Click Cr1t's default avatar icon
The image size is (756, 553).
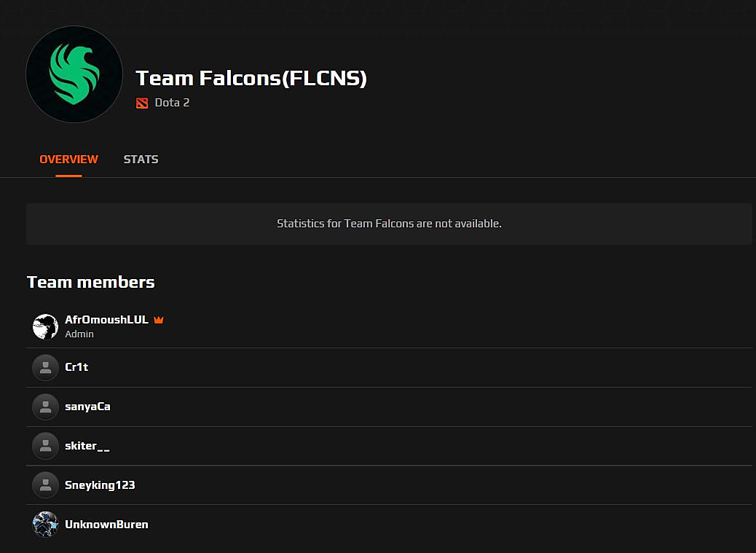(x=45, y=367)
